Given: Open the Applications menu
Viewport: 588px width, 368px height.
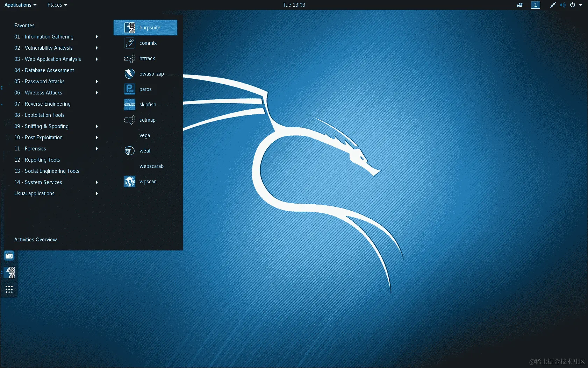Looking at the screenshot, I should click(20, 5).
